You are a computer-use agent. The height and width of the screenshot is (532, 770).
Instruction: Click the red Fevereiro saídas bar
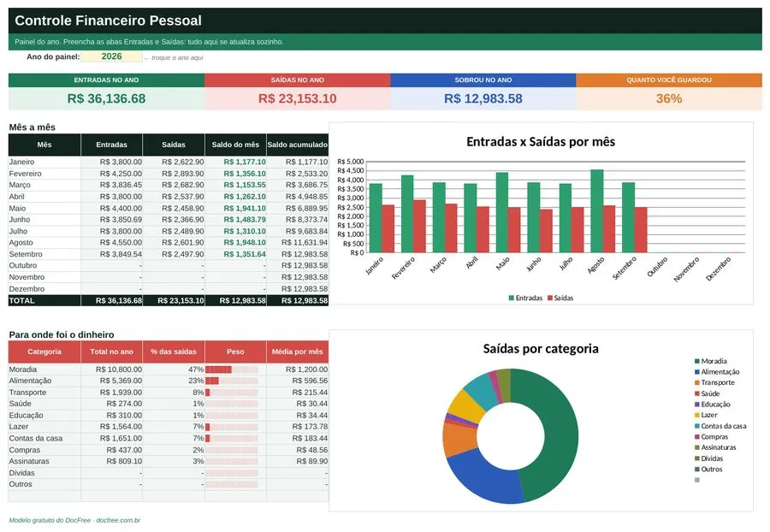[x=419, y=227]
